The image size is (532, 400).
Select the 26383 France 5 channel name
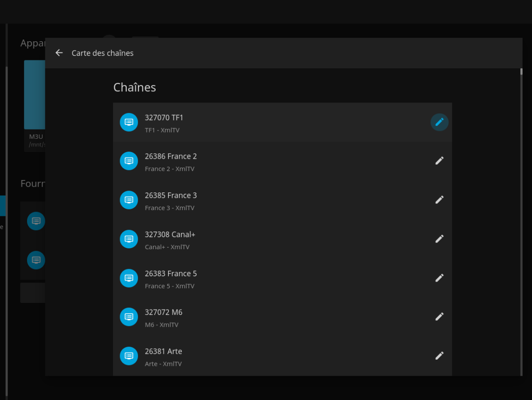[171, 273]
